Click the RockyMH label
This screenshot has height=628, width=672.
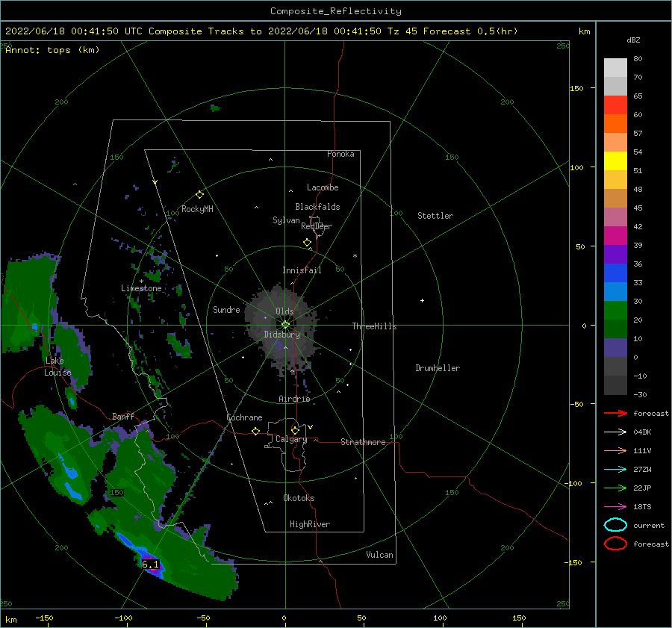(x=197, y=209)
